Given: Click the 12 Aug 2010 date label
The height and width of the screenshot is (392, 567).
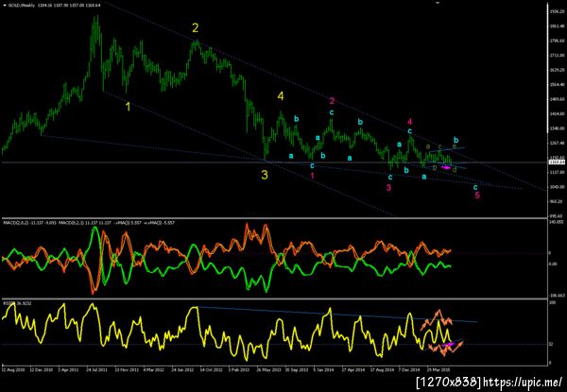Looking at the screenshot, I should 12,370.
